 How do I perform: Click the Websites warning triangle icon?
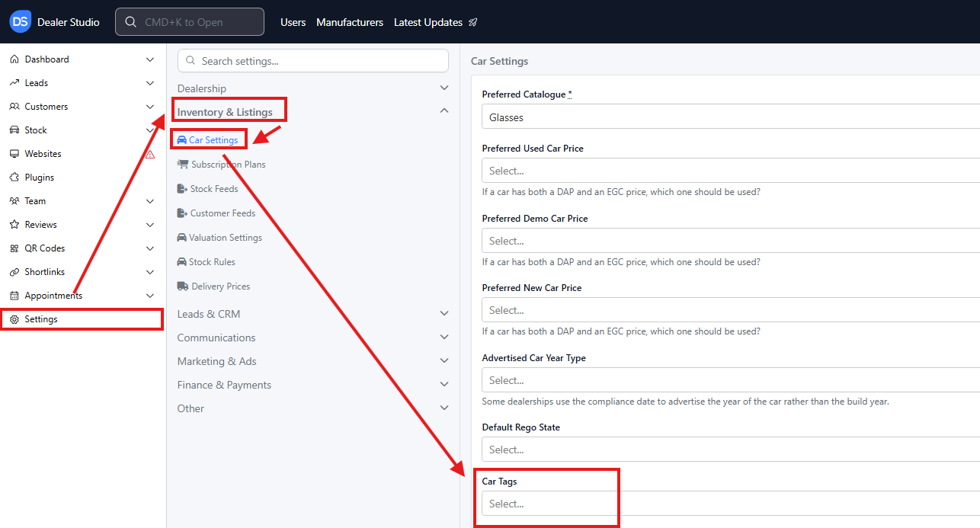pos(150,154)
